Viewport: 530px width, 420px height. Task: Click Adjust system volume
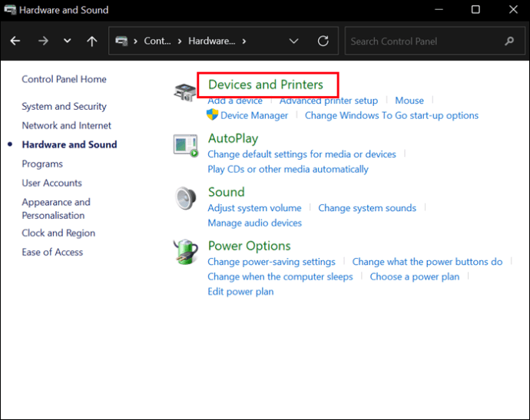[254, 208]
